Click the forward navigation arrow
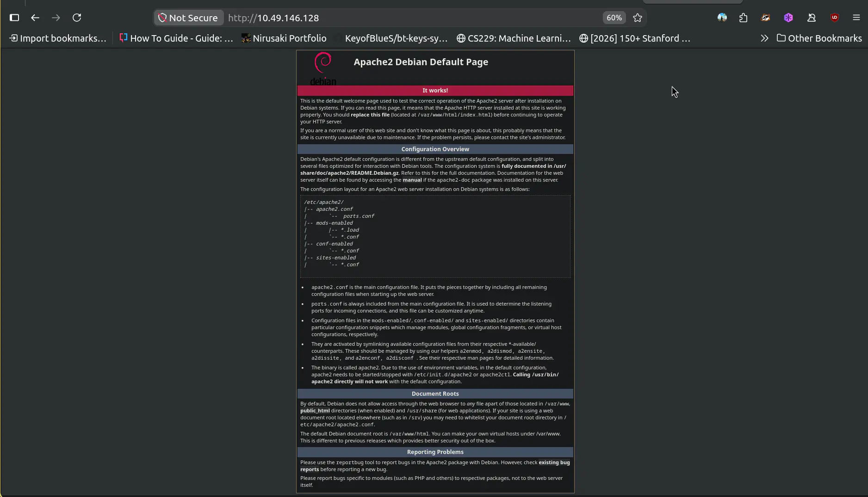The image size is (868, 497). click(x=56, y=18)
